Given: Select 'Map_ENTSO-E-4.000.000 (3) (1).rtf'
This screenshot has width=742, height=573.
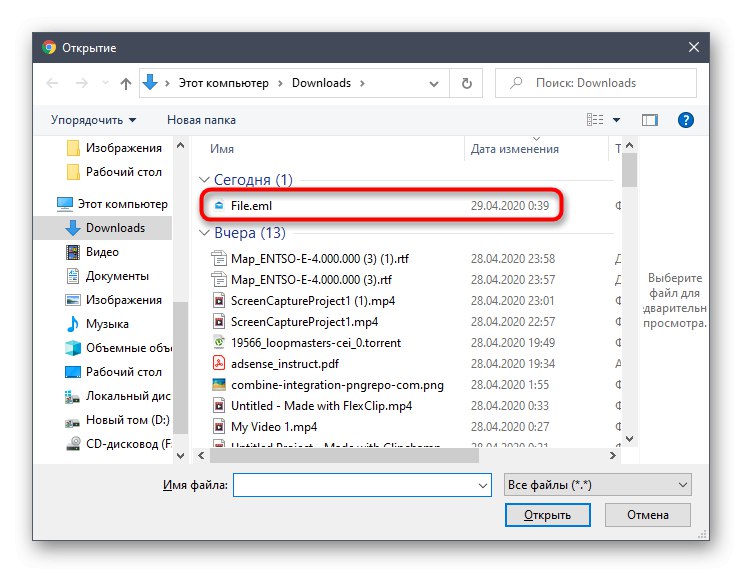Looking at the screenshot, I should point(319,259).
